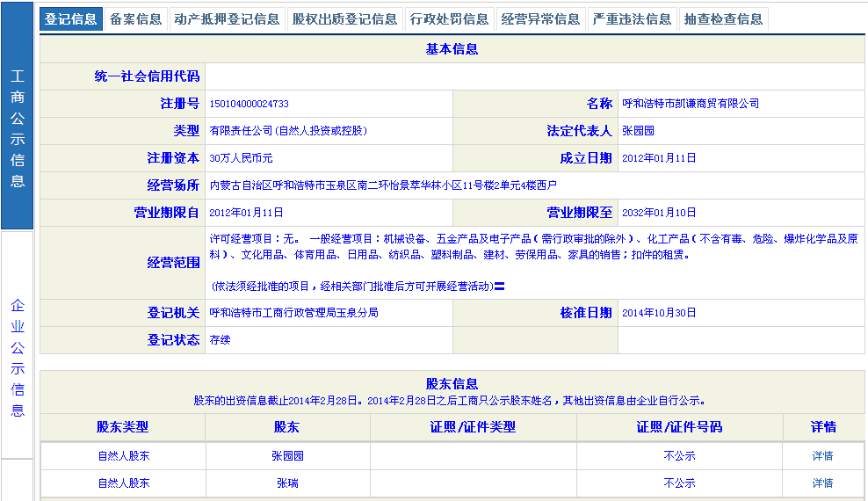
Task: View the 经营异常信息 tab
Action: click(x=539, y=19)
